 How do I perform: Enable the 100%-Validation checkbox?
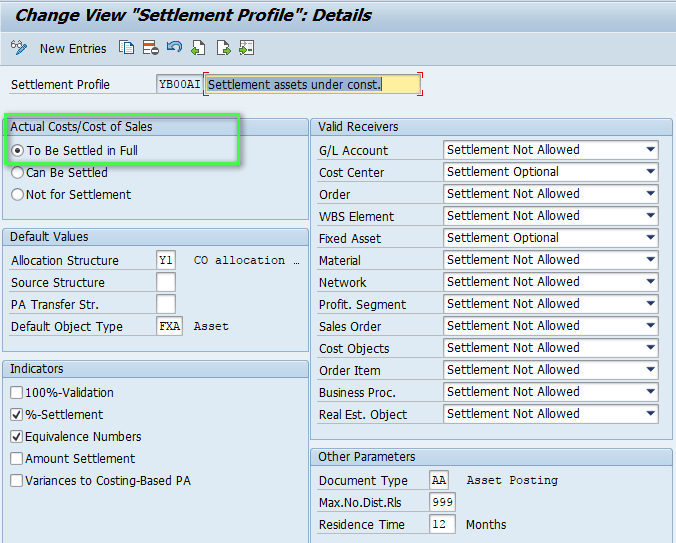click(x=17, y=393)
